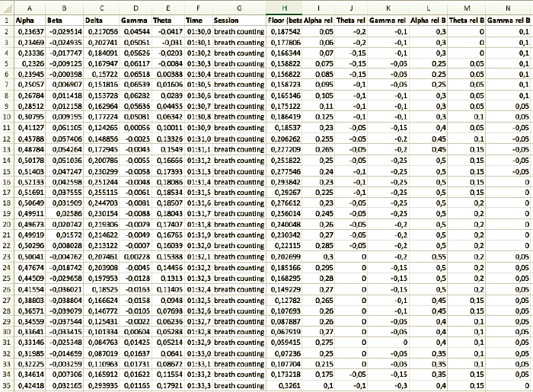
Task: Click the Alpha rel B header cell
Action: click(x=428, y=21)
